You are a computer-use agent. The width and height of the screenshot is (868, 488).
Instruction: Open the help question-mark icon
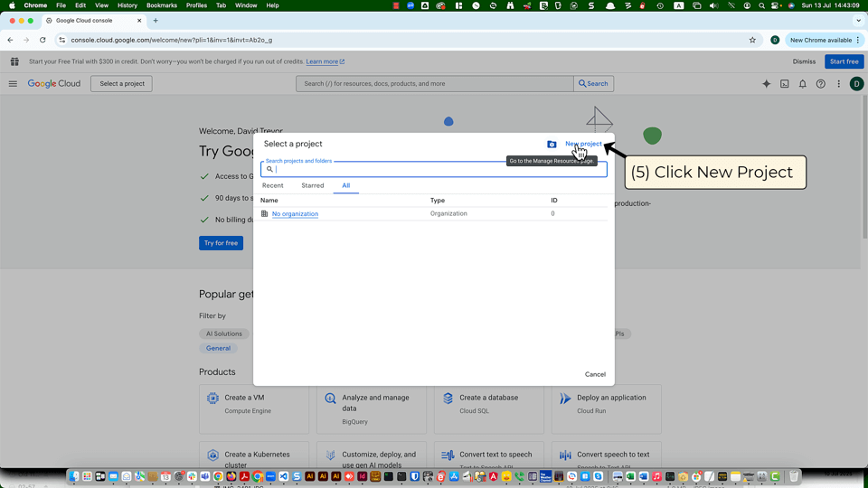[820, 83]
